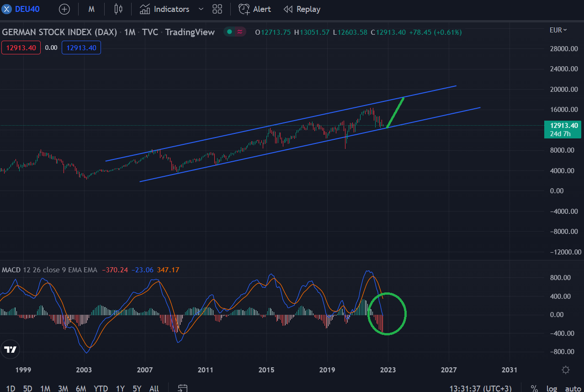Click the pink approximate-data icon
584x392 pixels.
pyautogui.click(x=240, y=32)
